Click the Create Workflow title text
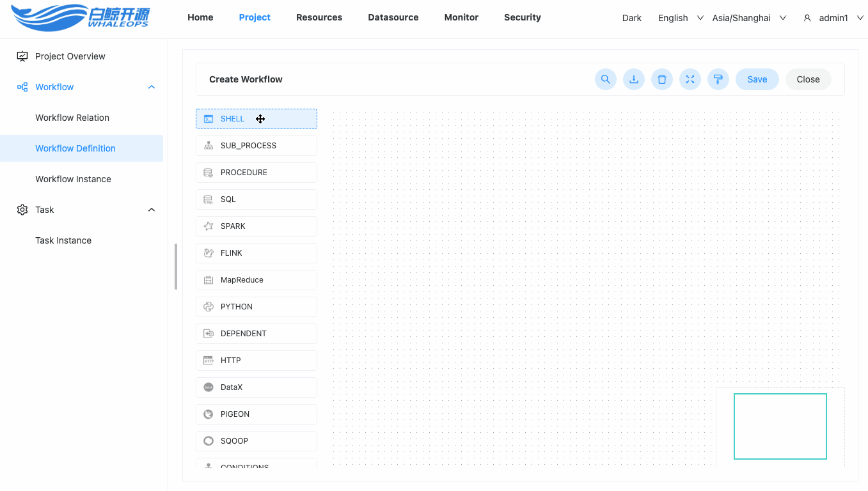 246,79
